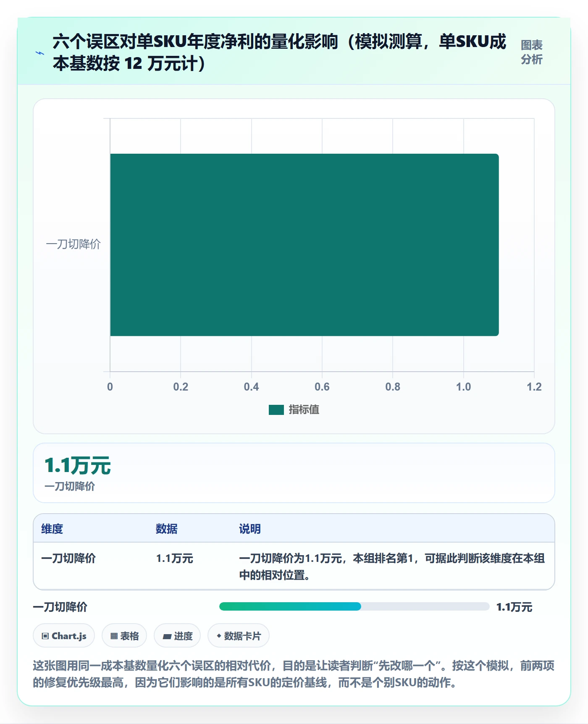Click the 0.6 x-axis tick label
The height and width of the screenshot is (724, 588).
point(322,387)
